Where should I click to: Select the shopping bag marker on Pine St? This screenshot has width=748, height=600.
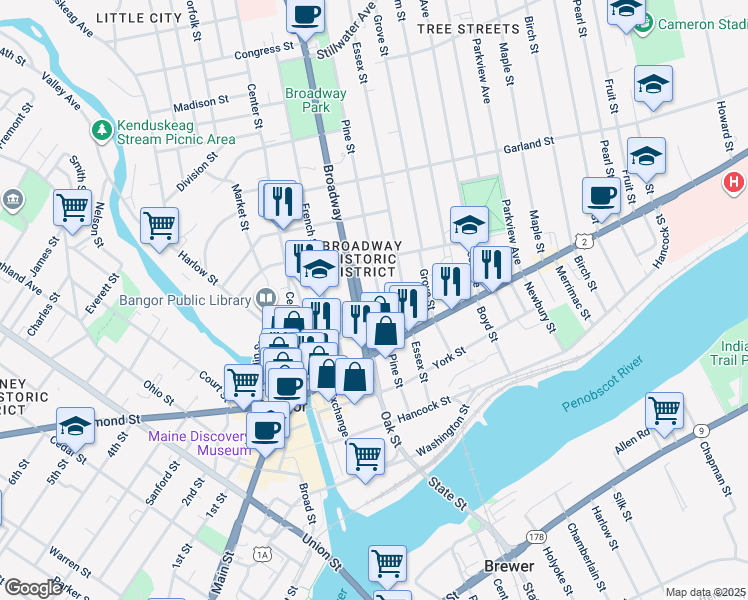pos(385,333)
